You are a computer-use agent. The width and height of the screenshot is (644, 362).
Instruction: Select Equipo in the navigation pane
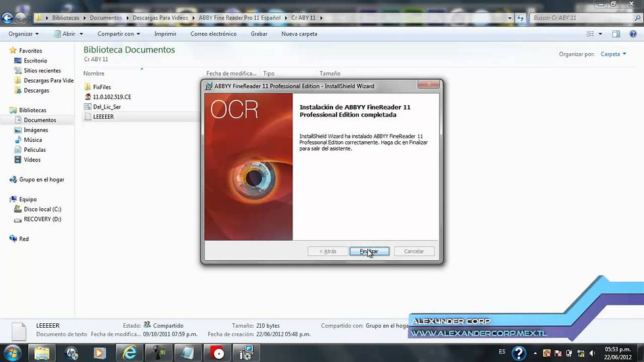(28, 199)
